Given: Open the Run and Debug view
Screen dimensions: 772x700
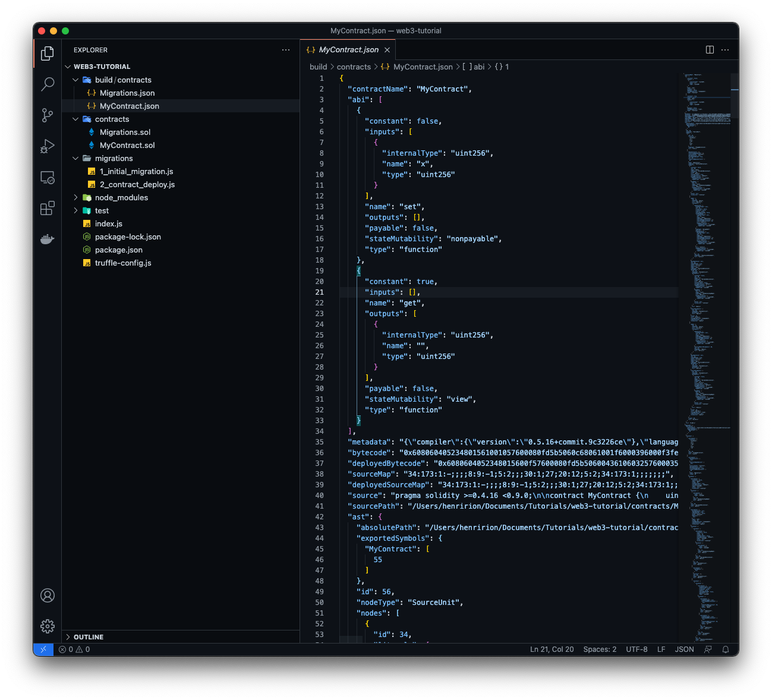Looking at the screenshot, I should [x=48, y=146].
